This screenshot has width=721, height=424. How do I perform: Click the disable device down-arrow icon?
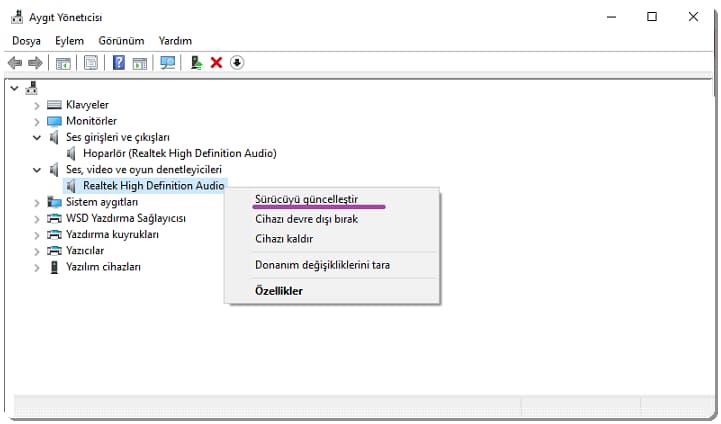[x=237, y=63]
